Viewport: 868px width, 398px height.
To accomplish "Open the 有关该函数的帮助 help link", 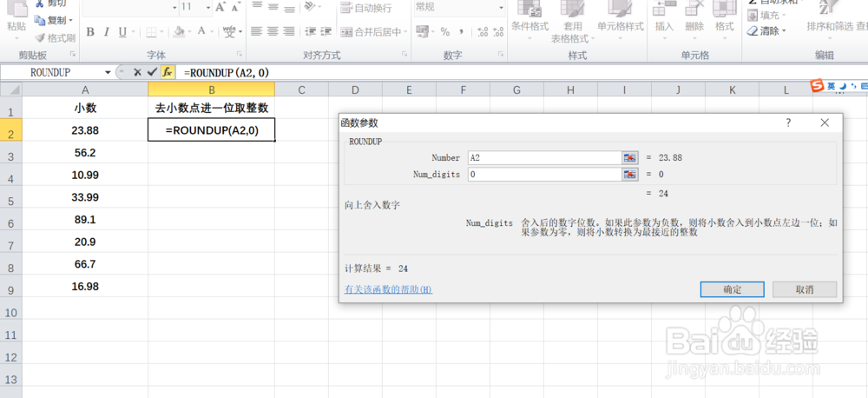I will coord(388,290).
